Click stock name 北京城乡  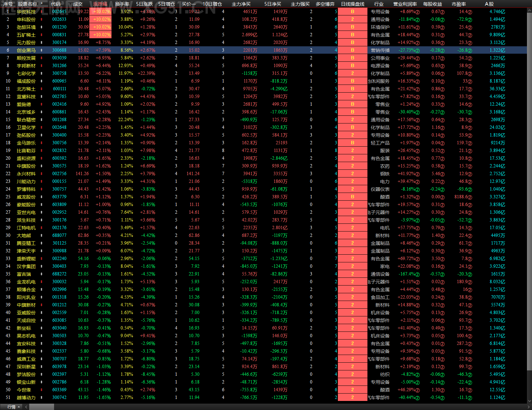click(x=26, y=112)
